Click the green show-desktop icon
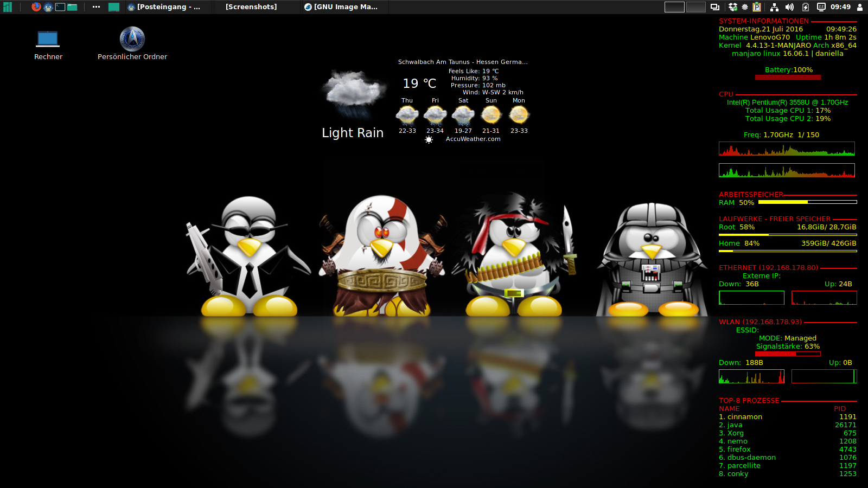This screenshot has width=868, height=488. pos(114,7)
